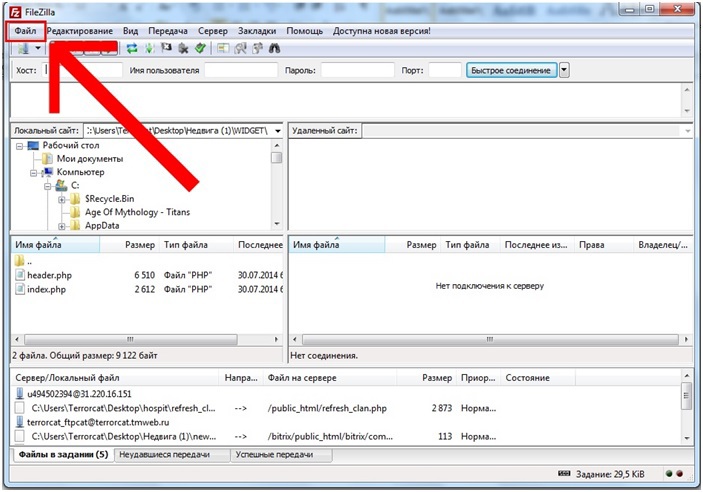Sort remote files by Права column

(x=603, y=245)
